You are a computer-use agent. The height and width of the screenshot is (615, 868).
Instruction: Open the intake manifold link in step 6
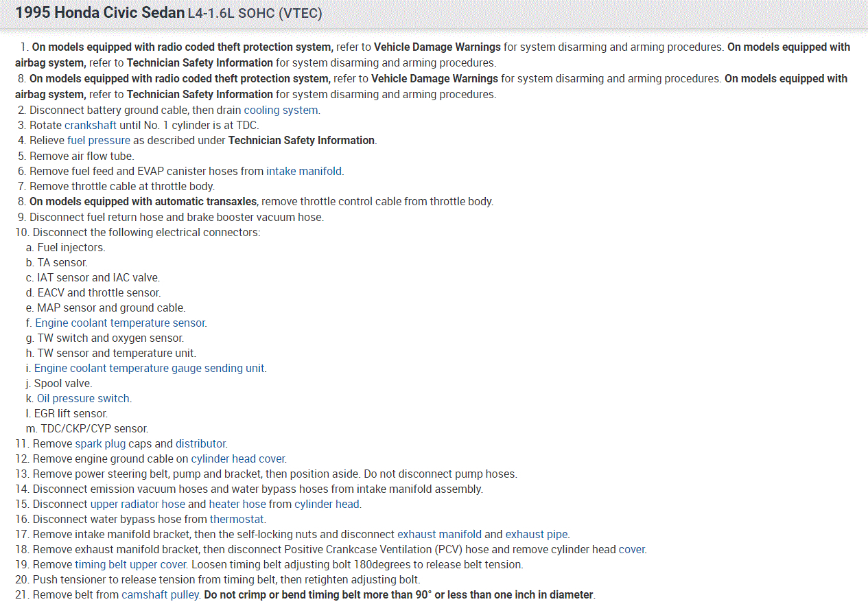click(304, 171)
